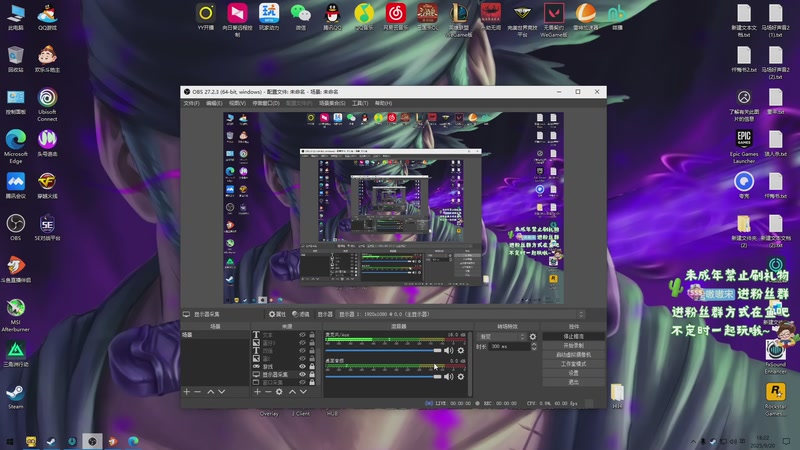Open transition properties gear next to 渐变

tap(533, 337)
